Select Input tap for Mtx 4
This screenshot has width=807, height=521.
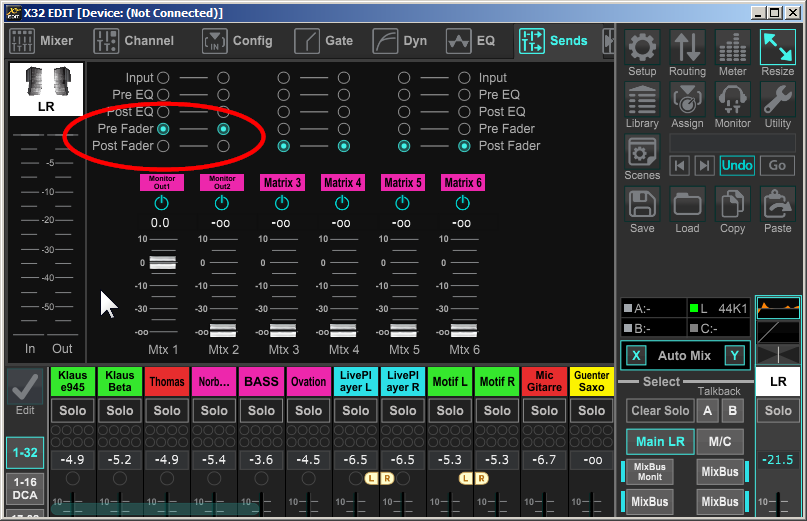(344, 78)
